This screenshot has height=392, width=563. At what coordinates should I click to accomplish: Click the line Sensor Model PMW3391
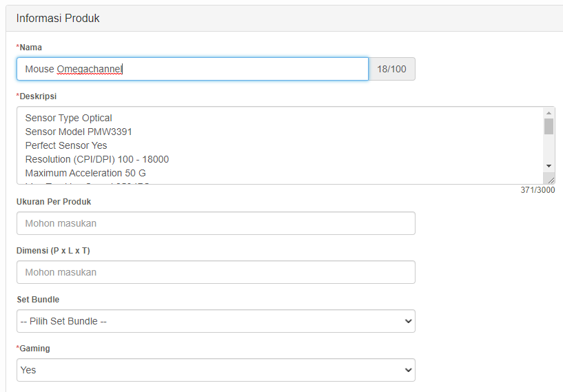79,132
